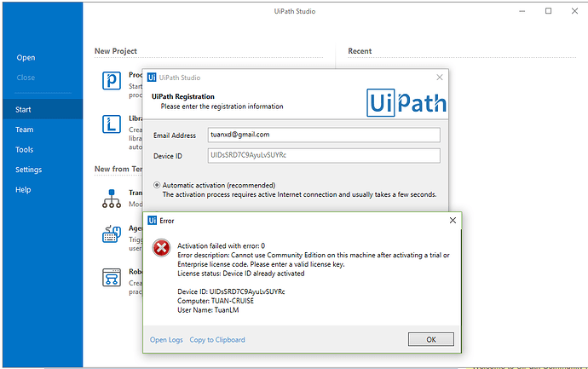Click 'License status: Device ID already activated' text
Viewport: 588px width, 369px height.
[241, 274]
